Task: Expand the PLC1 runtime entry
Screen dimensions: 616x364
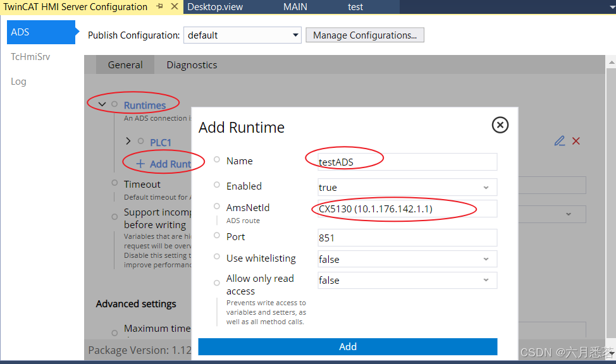Action: (x=128, y=140)
